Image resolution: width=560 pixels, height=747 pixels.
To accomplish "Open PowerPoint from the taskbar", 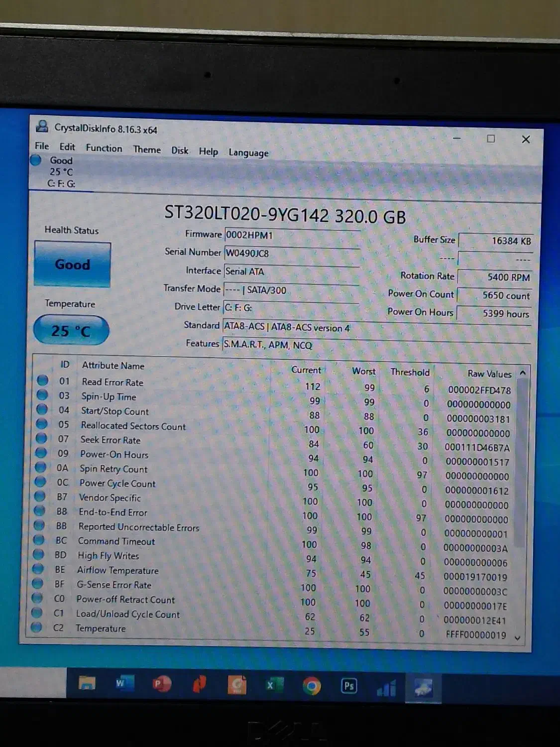I will [161, 685].
